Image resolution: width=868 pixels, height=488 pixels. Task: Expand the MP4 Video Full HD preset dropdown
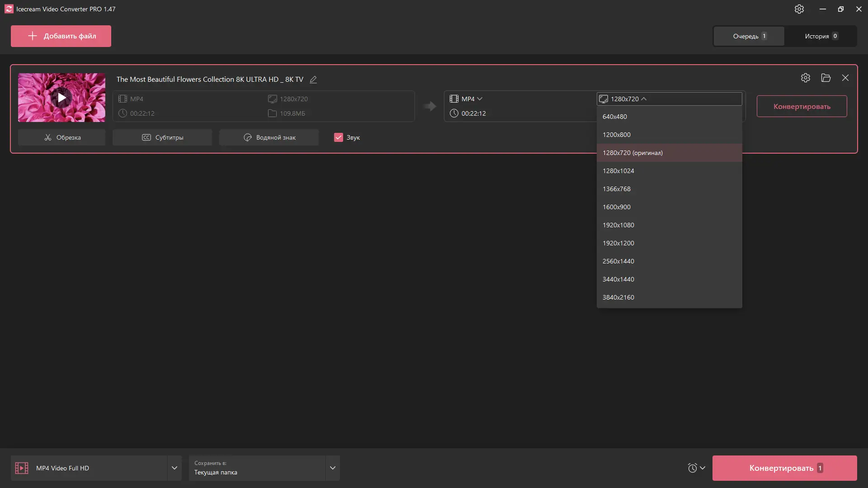[x=174, y=468]
